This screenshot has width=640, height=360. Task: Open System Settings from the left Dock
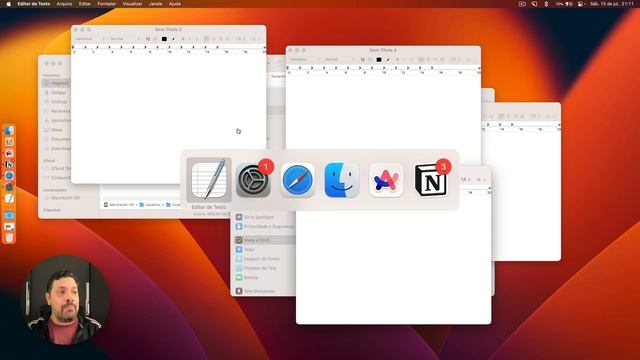click(9, 187)
